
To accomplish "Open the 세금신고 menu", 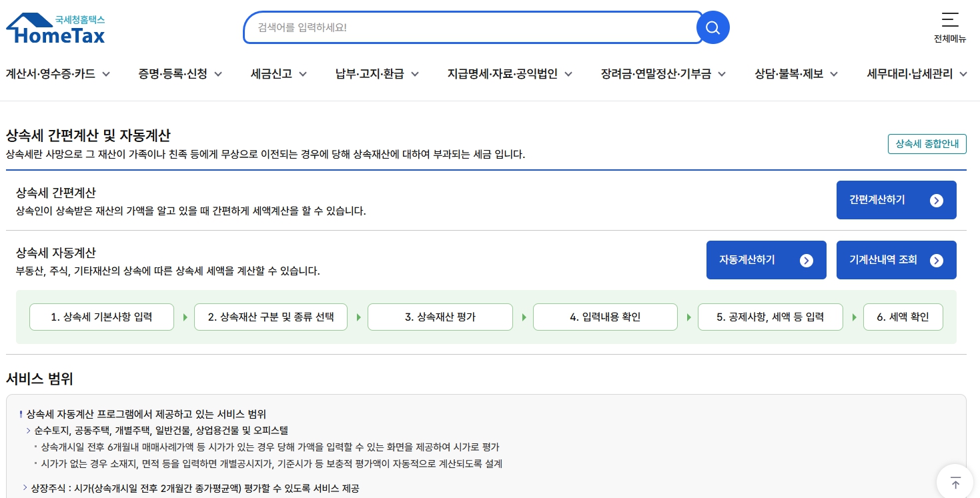I will [272, 74].
